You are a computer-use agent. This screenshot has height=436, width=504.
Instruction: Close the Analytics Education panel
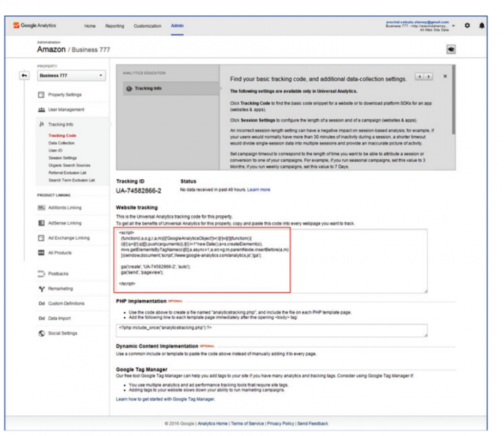[x=445, y=76]
